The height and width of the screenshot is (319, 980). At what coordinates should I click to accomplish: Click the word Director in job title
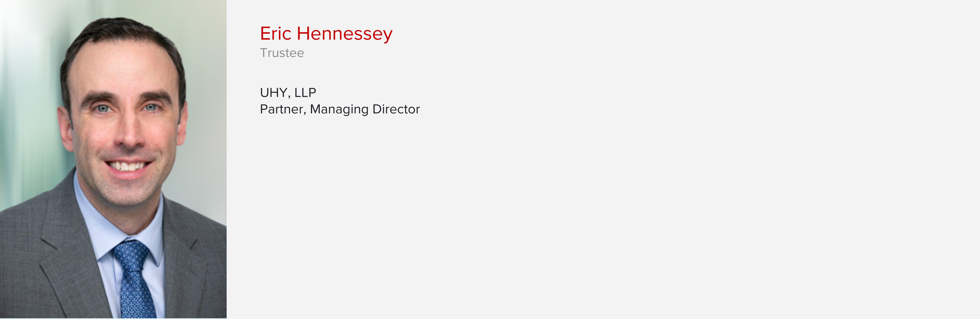(x=396, y=109)
